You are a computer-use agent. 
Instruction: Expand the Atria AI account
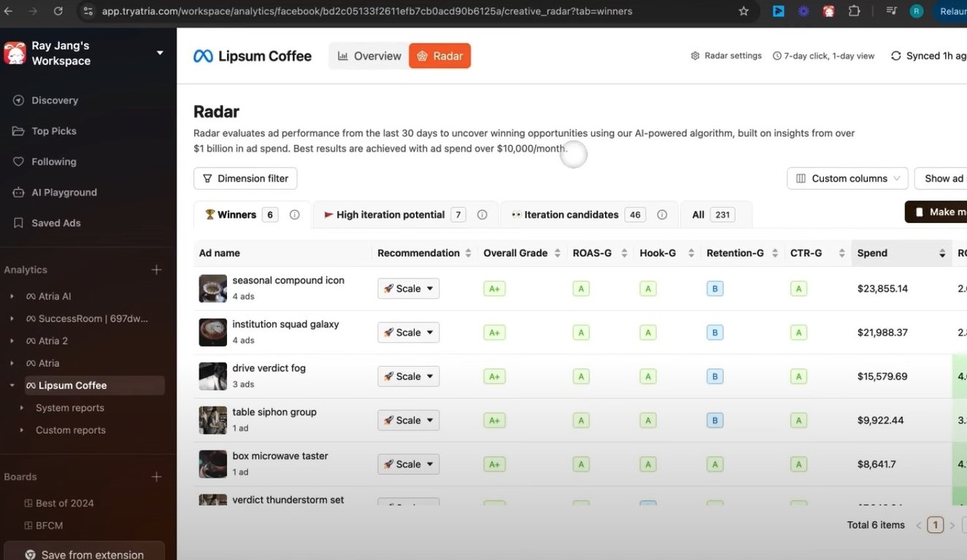pos(12,296)
